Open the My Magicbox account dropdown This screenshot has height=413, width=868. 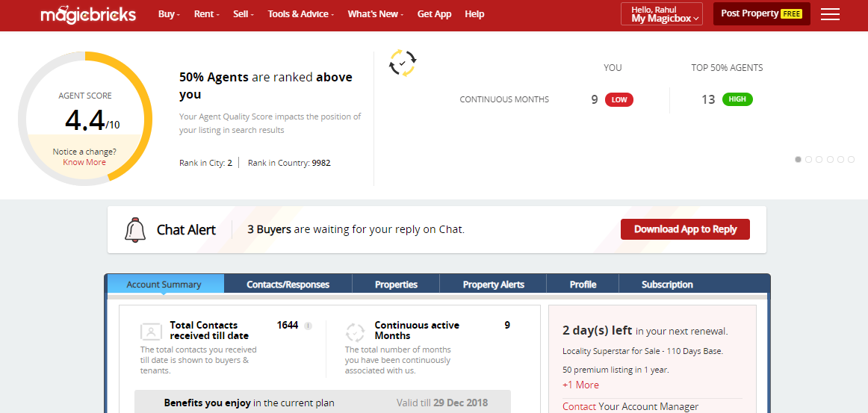[x=662, y=14]
